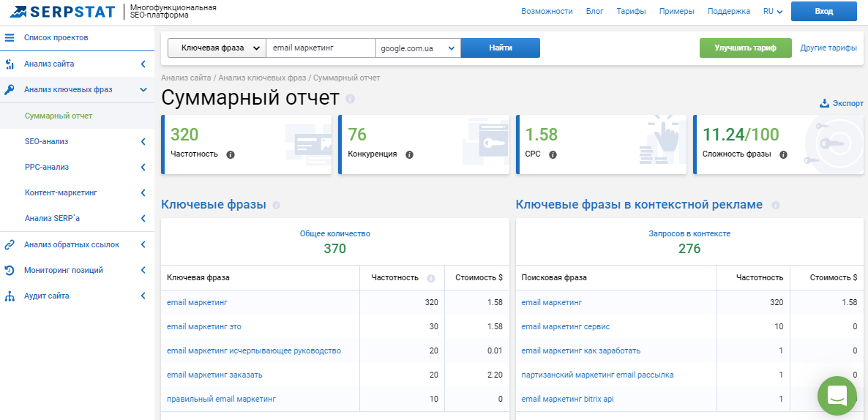
Task: Click the Экспорт download icon
Action: click(824, 103)
